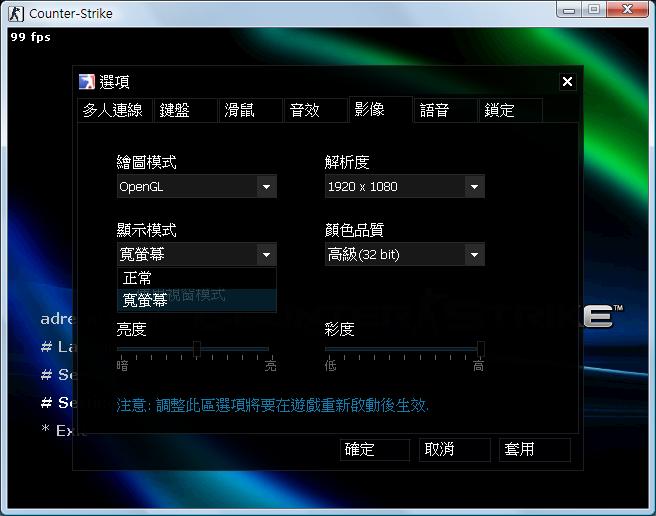The width and height of the screenshot is (656, 516).
Task: Click the 取消 cancel button
Action: click(x=455, y=450)
